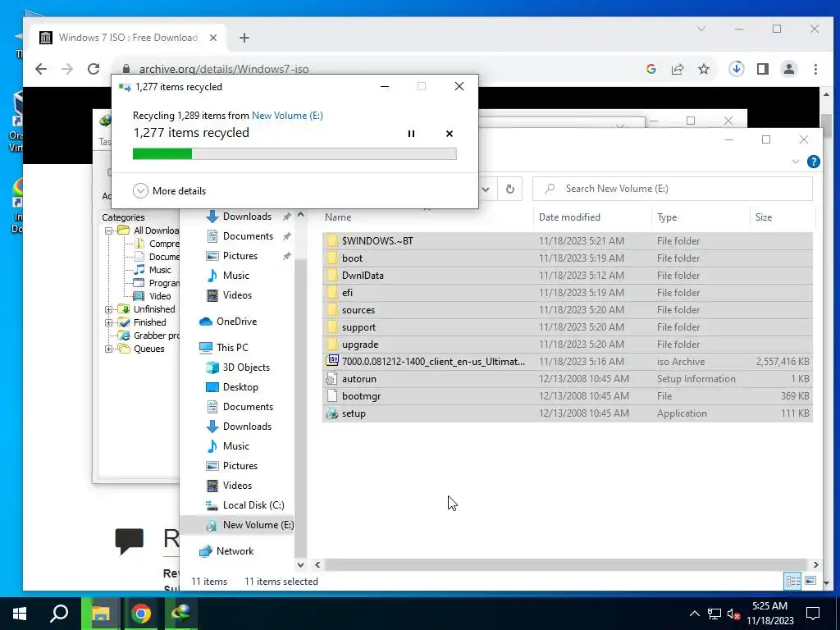Select the efi folder
This screenshot has height=630, width=840.
[x=568, y=293]
